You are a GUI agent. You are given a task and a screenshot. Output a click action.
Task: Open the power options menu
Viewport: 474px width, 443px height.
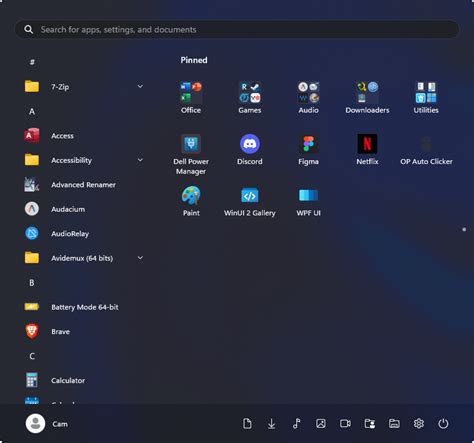click(443, 424)
